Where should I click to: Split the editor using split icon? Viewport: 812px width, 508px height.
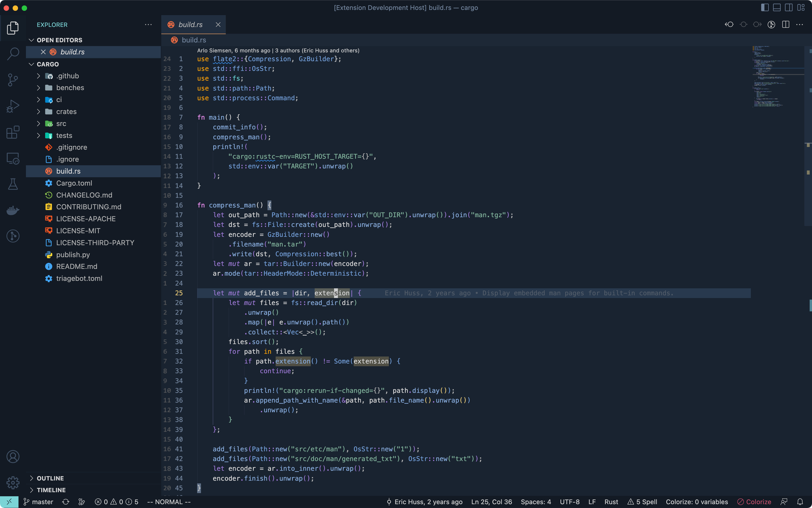click(x=786, y=24)
